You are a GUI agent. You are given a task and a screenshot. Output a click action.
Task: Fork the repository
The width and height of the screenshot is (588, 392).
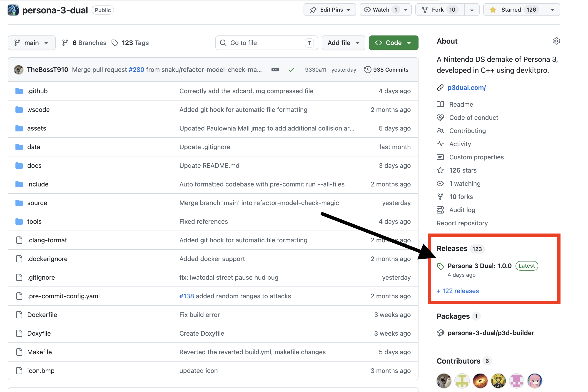point(440,10)
